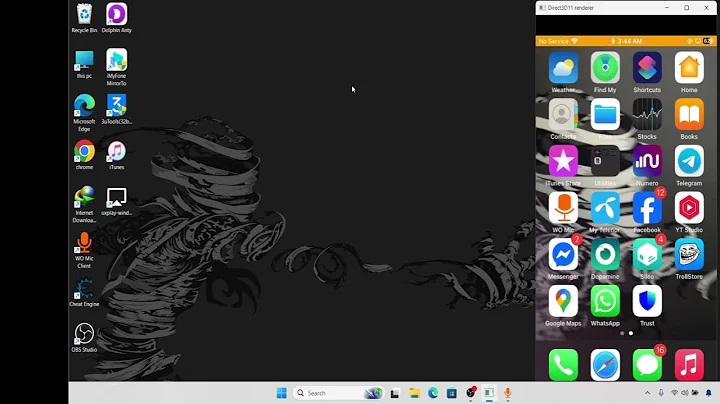The image size is (720, 404).
Task: Tap the Facebook app with 12 badge
Action: coord(647,208)
